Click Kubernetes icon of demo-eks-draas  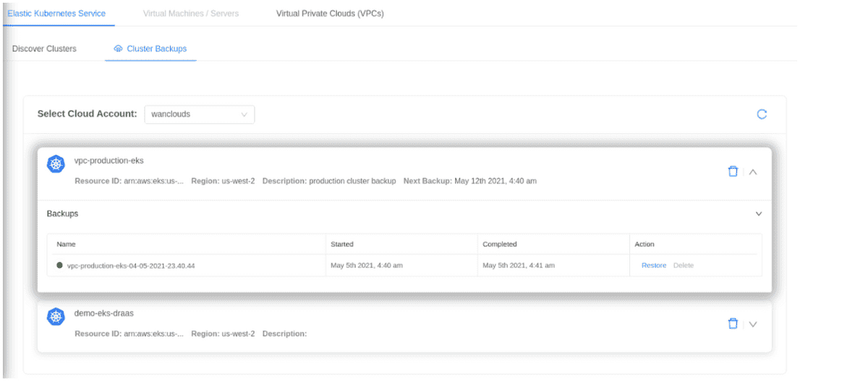click(56, 317)
